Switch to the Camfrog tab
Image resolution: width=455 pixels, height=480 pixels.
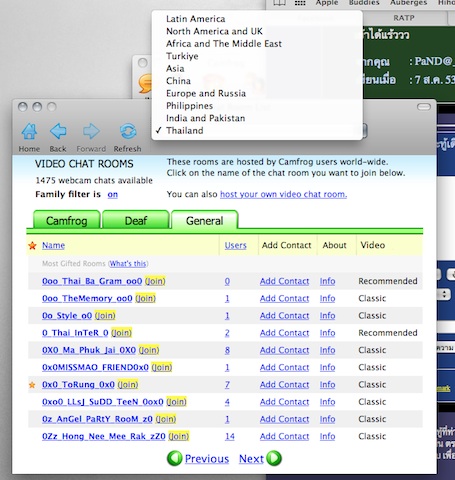[x=66, y=220]
